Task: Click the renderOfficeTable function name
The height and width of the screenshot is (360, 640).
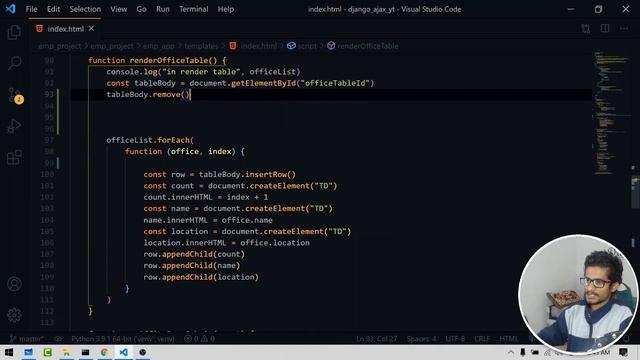Action: tap(169, 60)
